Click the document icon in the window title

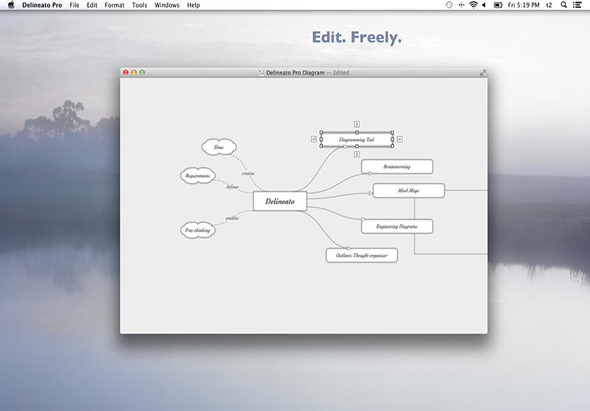pyautogui.click(x=262, y=73)
